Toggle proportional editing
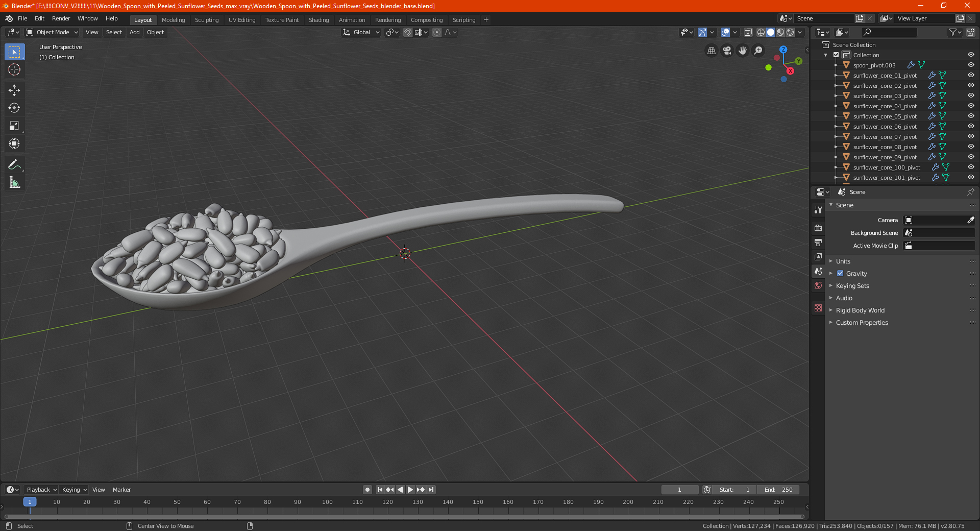The image size is (980, 531). (437, 32)
